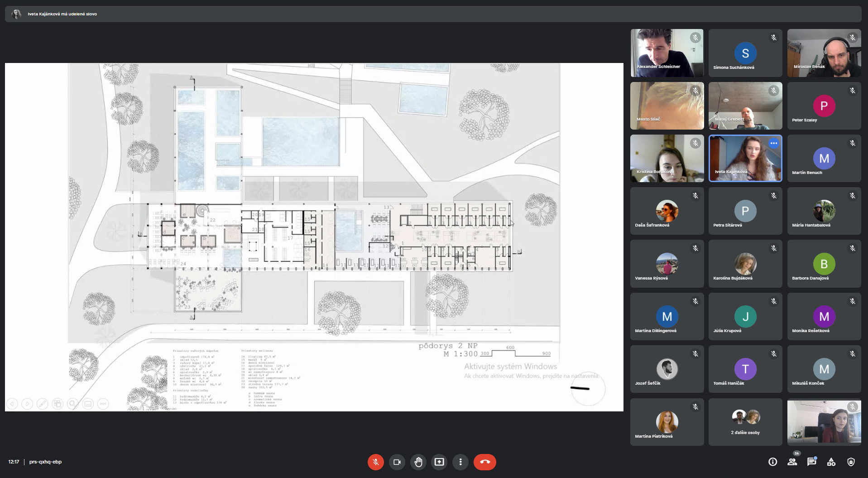The width and height of the screenshot is (868, 478).
Task: Select Matej Grebert video tile
Action: coord(745,106)
